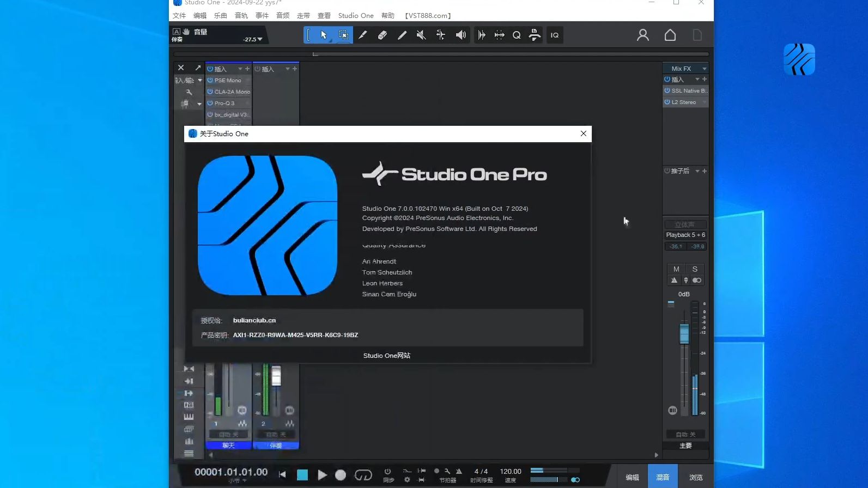
Task: Click the macro toolbar icon next to Q
Action: point(535,35)
